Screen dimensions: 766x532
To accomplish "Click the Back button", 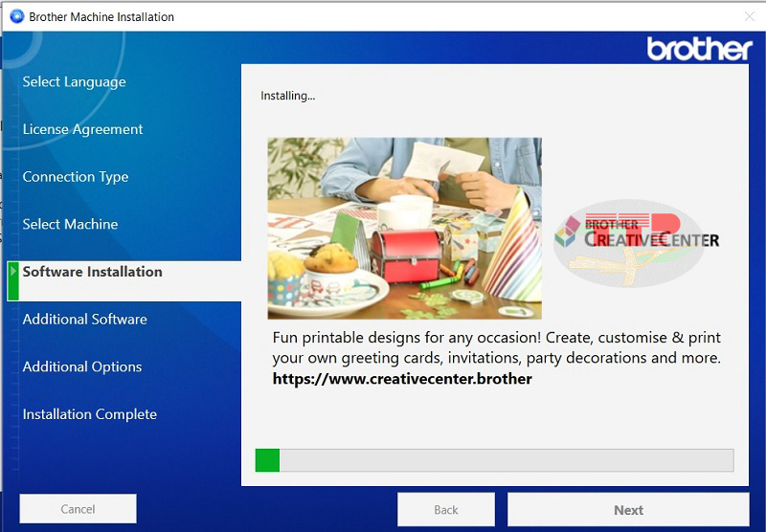I will [x=446, y=510].
